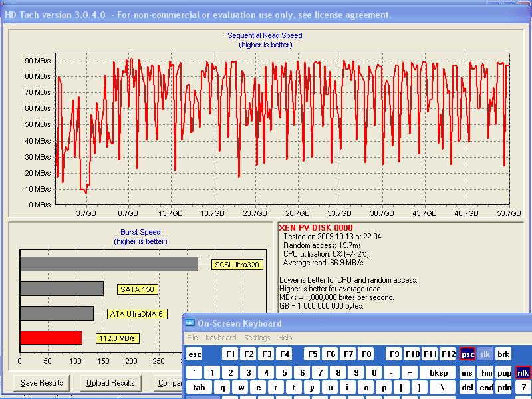Click the red 112.0 MB/s burst speed bar
The image size is (532, 399).
pos(51,338)
